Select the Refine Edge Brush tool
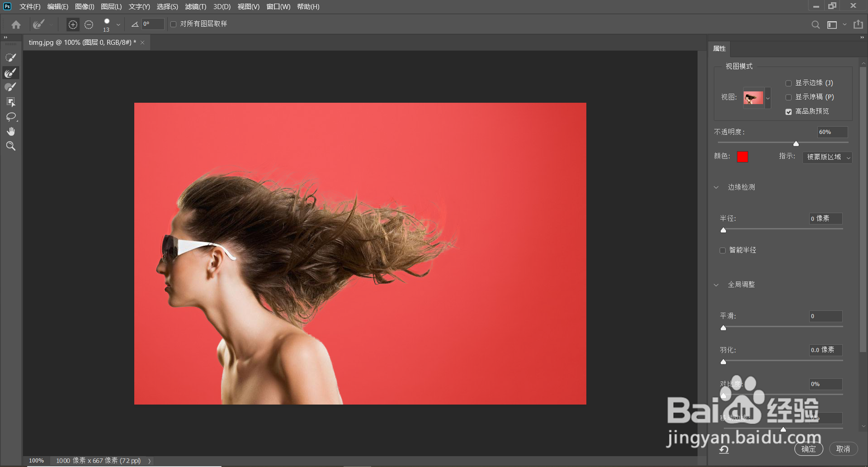The height and width of the screenshot is (467, 868). click(x=11, y=72)
